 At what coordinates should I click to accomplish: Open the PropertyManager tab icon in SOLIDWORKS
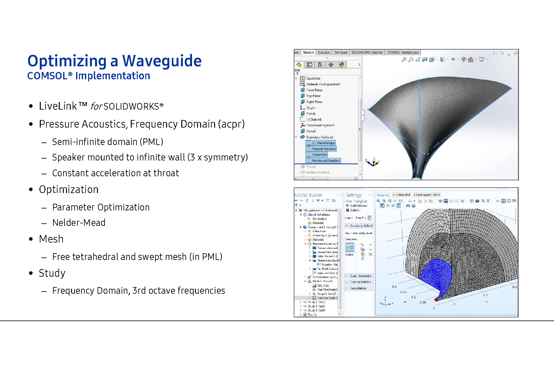pos(310,65)
